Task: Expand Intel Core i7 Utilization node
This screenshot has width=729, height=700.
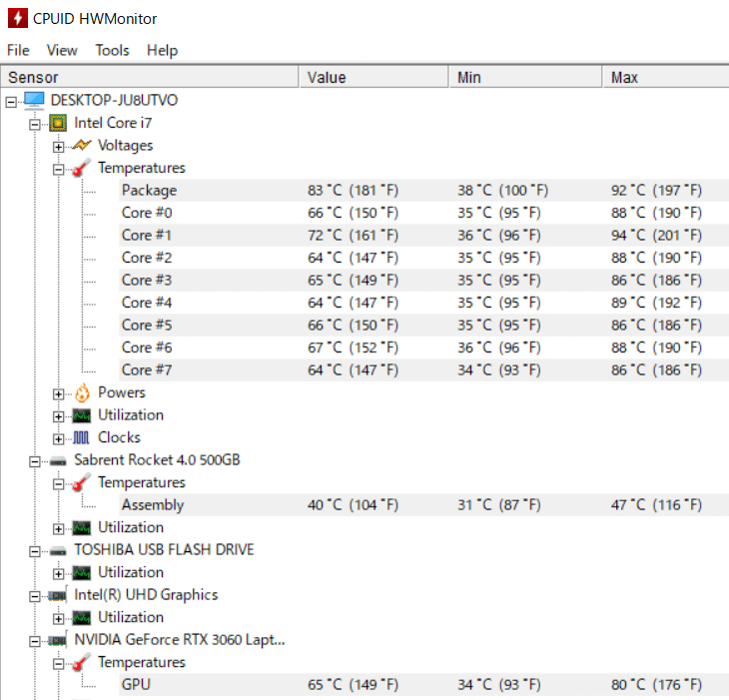Action: click(58, 416)
